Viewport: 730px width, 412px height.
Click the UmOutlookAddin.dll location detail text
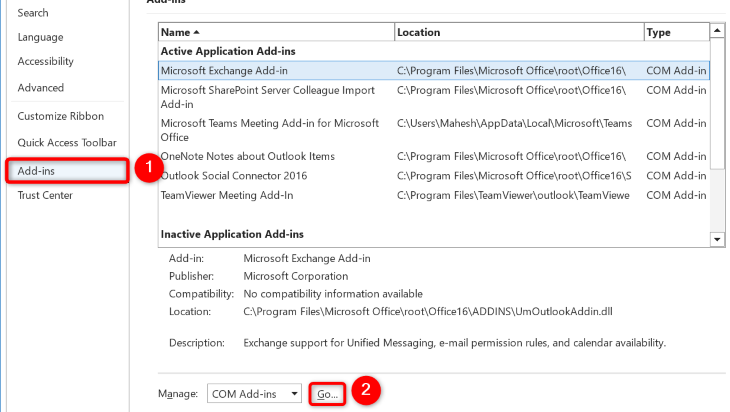click(x=428, y=311)
